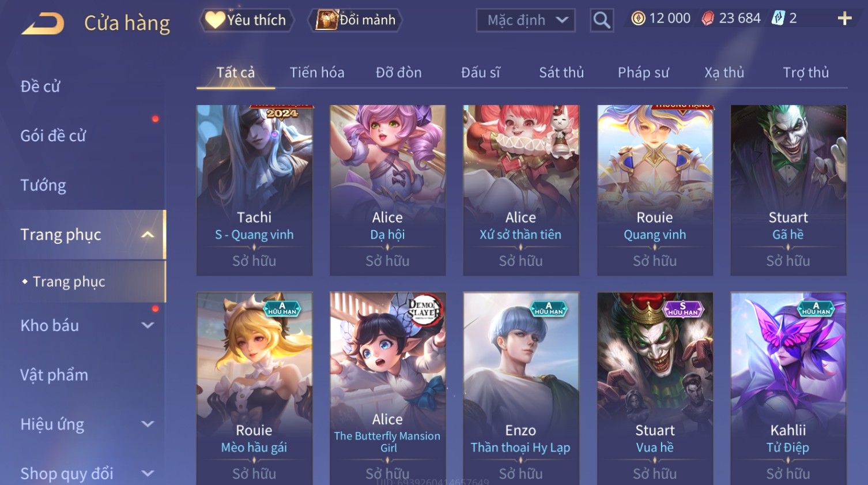Image resolution: width=868 pixels, height=485 pixels.
Task: Select Tachi S - Quang vinh skin card
Action: (x=254, y=190)
